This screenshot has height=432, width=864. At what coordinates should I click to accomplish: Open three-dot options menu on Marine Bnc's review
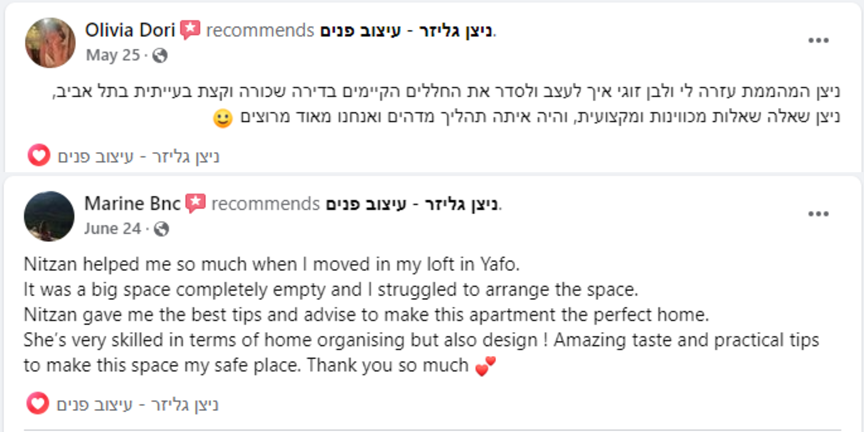pos(818,214)
